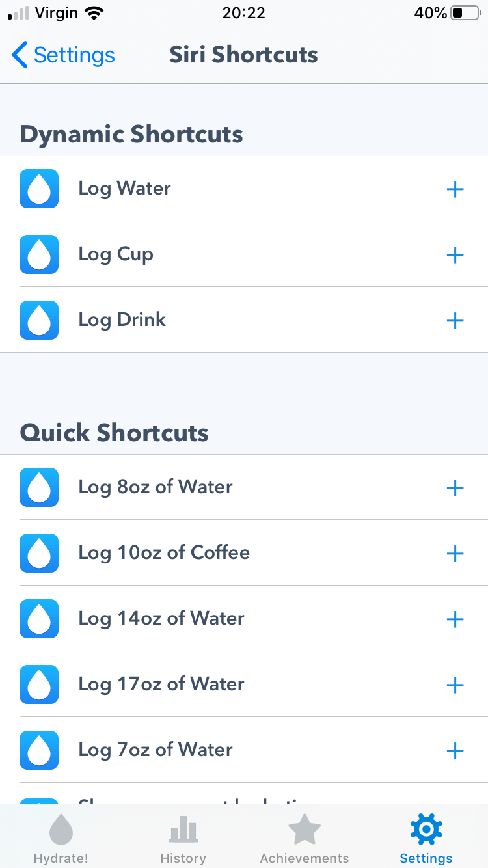The image size is (488, 868).
Task: Tap the plus icon for Log Water
Action: point(455,189)
